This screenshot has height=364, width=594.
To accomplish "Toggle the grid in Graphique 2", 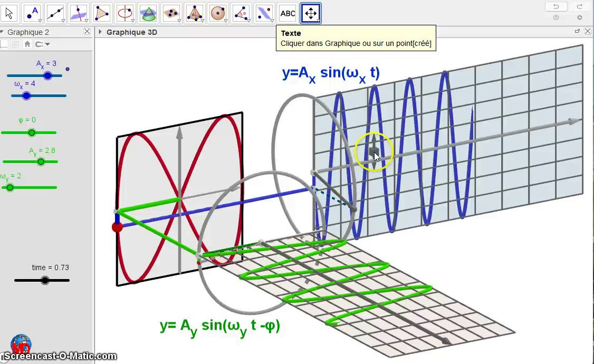I will [15, 44].
